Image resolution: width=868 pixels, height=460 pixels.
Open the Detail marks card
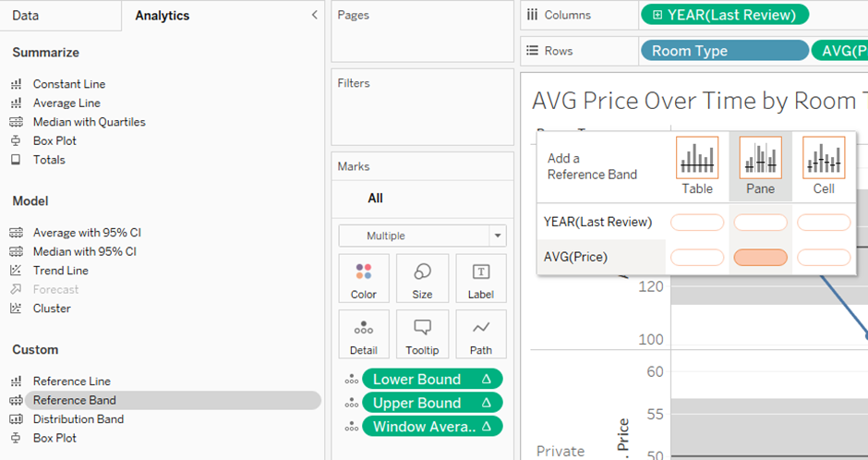pyautogui.click(x=364, y=334)
